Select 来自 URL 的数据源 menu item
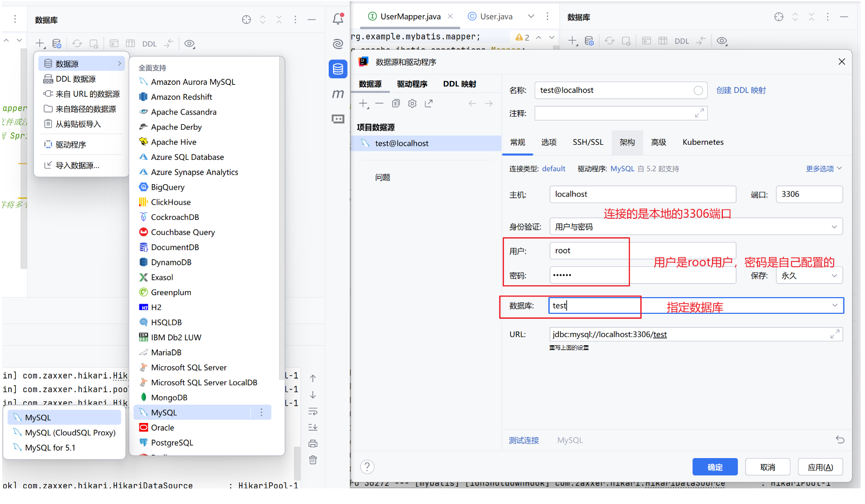The image size is (865, 504). pos(82,94)
